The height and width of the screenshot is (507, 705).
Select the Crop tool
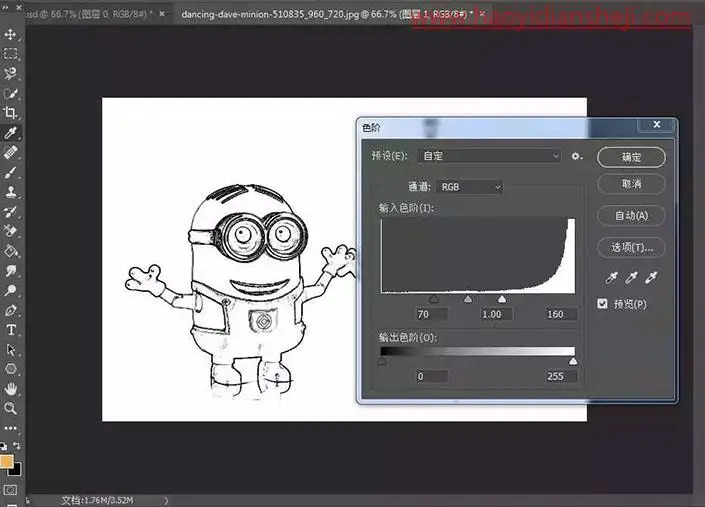click(10, 112)
